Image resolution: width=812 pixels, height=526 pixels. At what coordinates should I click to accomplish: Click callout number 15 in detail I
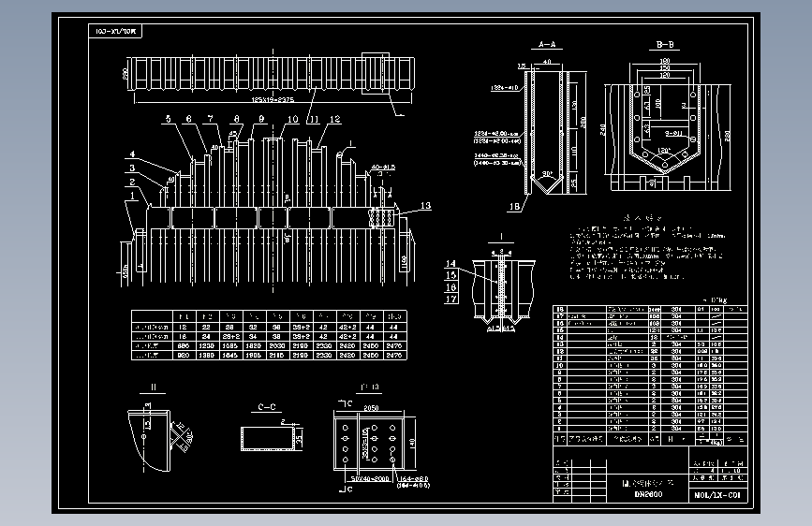[x=450, y=275]
